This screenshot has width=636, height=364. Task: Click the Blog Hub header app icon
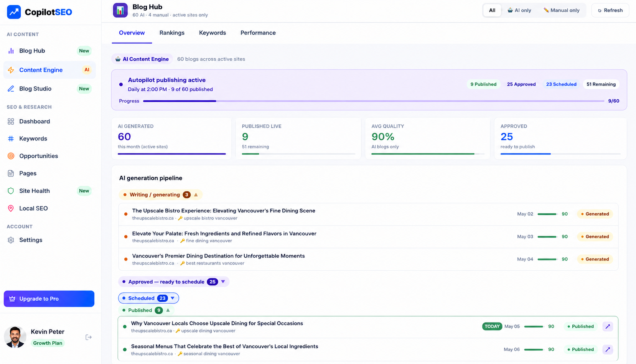coord(120,10)
